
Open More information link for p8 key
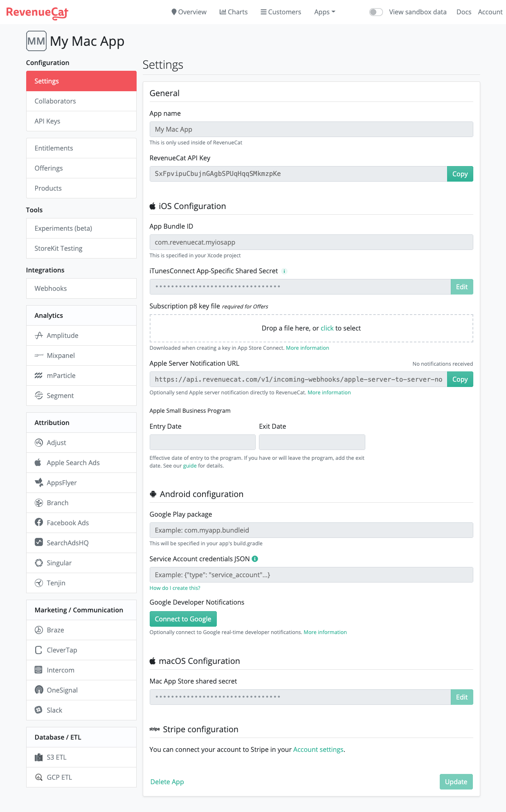click(307, 348)
